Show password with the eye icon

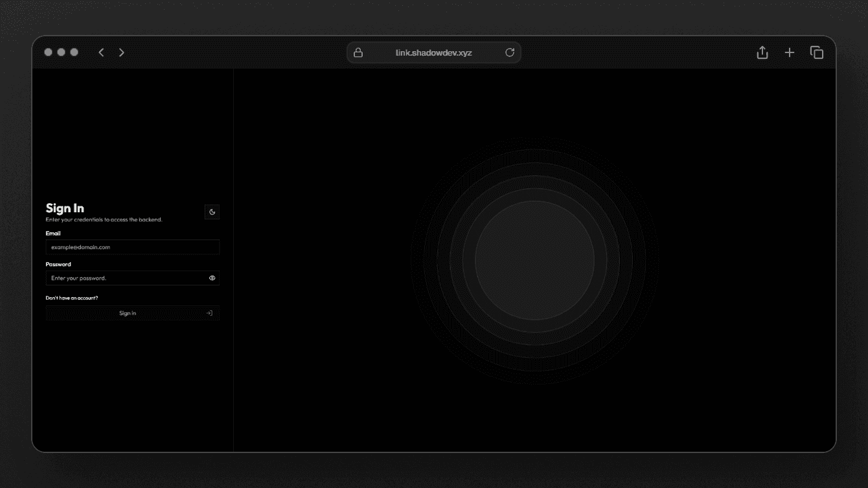pos(212,278)
